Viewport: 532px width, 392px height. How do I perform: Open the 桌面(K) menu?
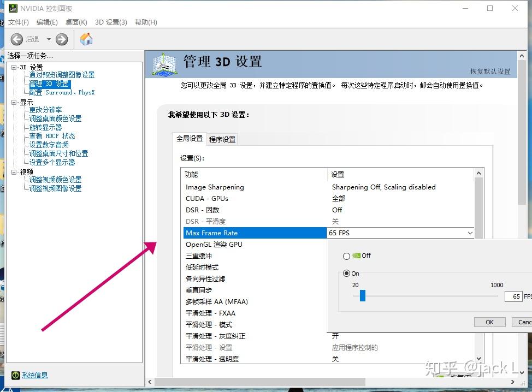click(x=76, y=22)
